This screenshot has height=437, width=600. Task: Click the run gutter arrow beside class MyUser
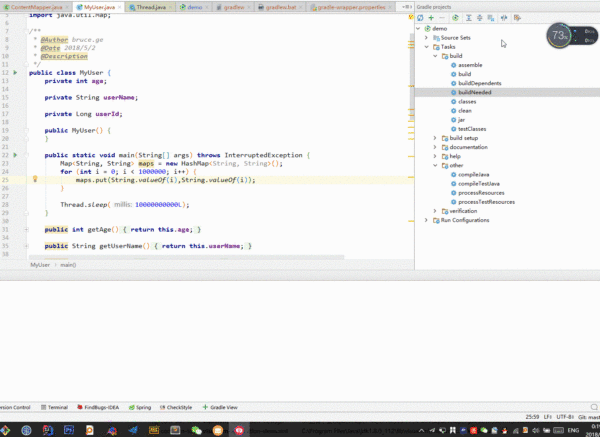coord(17,73)
